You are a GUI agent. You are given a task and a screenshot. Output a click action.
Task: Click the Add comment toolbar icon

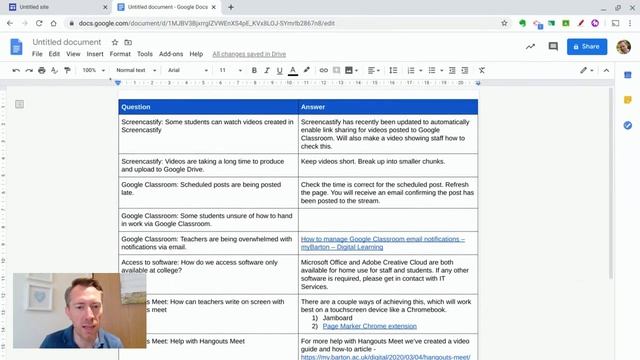[x=336, y=71]
